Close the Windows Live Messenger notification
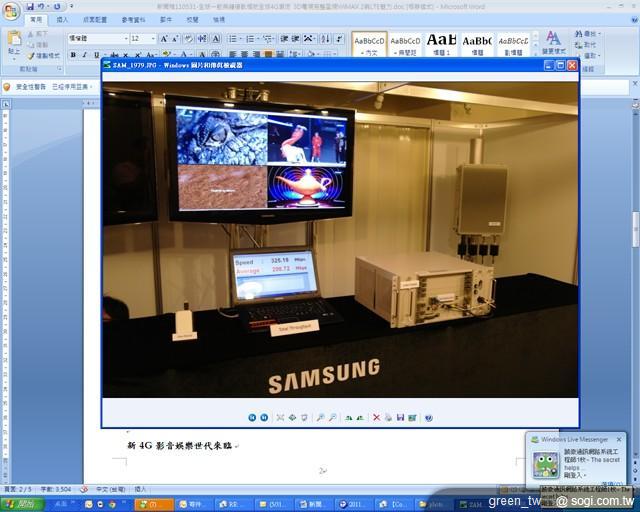This screenshot has height=512, width=640. [x=619, y=439]
